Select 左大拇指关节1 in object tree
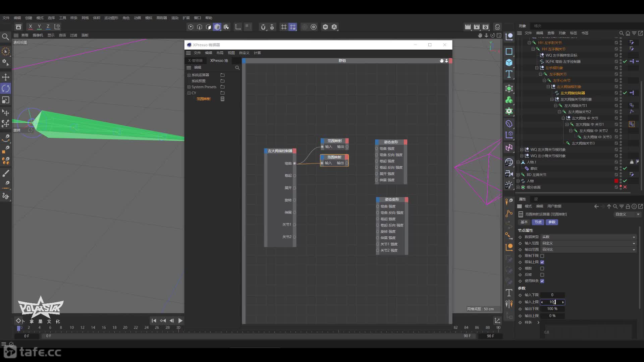The image size is (644, 362). (576, 106)
